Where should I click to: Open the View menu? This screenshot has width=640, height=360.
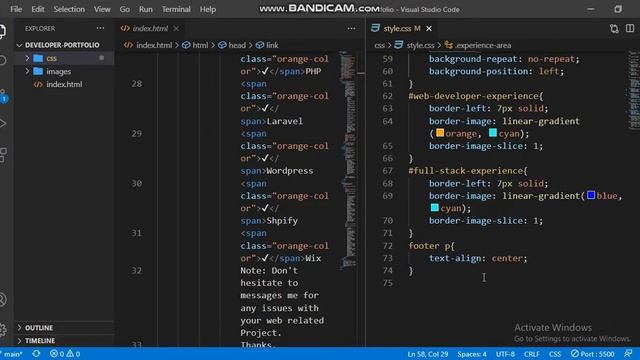pos(102,9)
